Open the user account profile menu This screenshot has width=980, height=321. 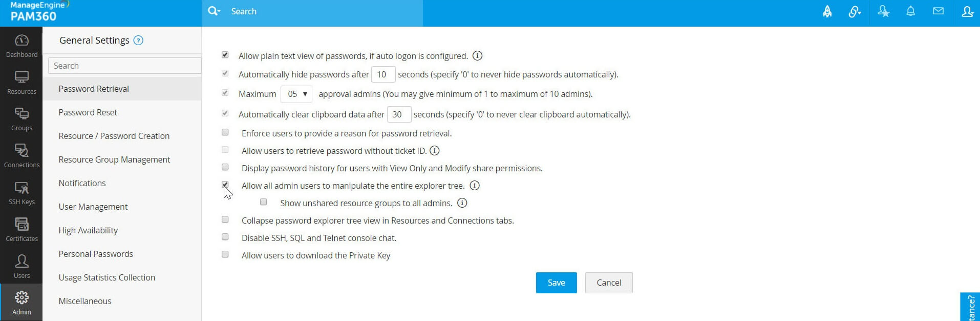pos(967,12)
